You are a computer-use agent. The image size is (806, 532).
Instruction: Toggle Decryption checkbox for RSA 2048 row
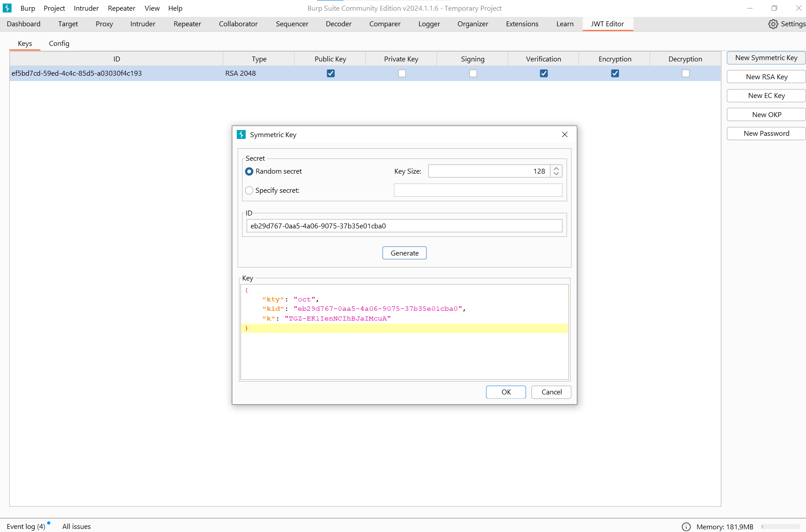click(x=686, y=73)
